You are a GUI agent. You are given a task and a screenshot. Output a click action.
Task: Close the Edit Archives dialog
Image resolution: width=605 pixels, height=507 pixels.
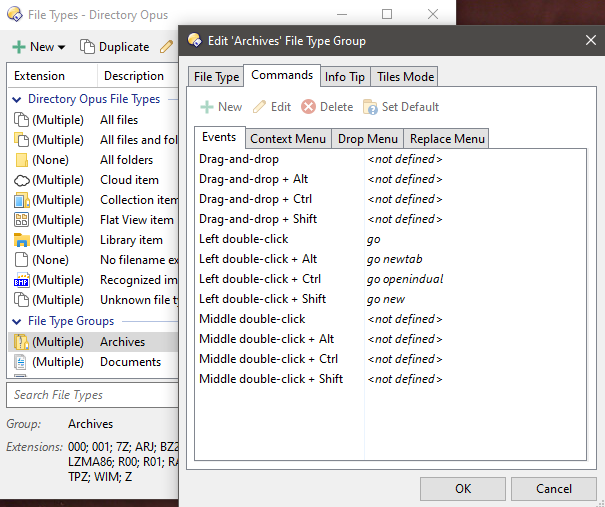pyautogui.click(x=591, y=40)
